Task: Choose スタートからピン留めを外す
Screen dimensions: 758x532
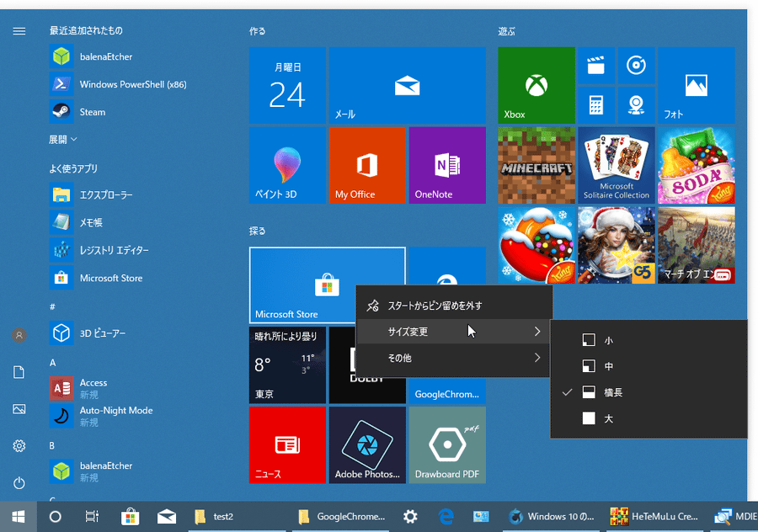Action: coord(453,306)
